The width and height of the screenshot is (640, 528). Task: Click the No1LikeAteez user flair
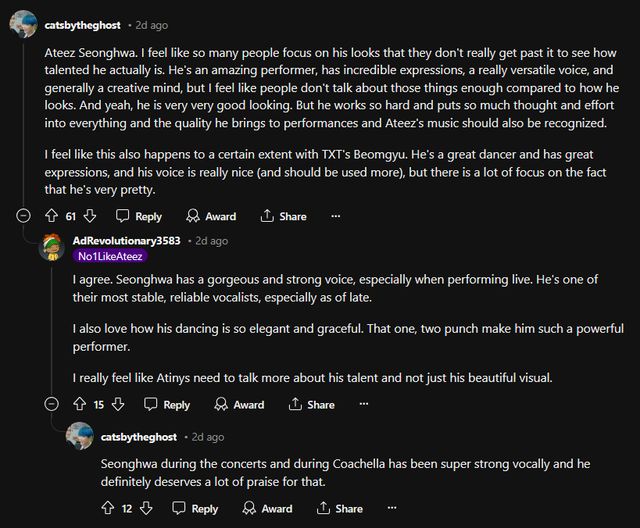click(110, 257)
